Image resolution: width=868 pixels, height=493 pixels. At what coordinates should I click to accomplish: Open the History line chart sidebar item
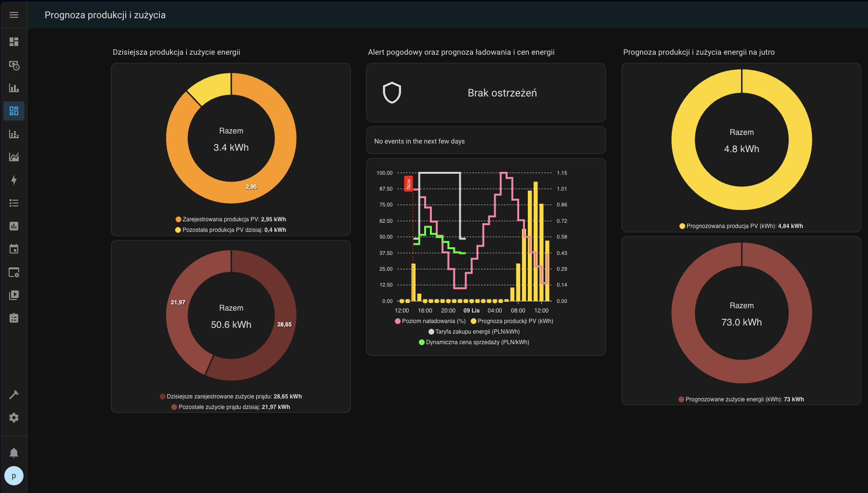(14, 157)
